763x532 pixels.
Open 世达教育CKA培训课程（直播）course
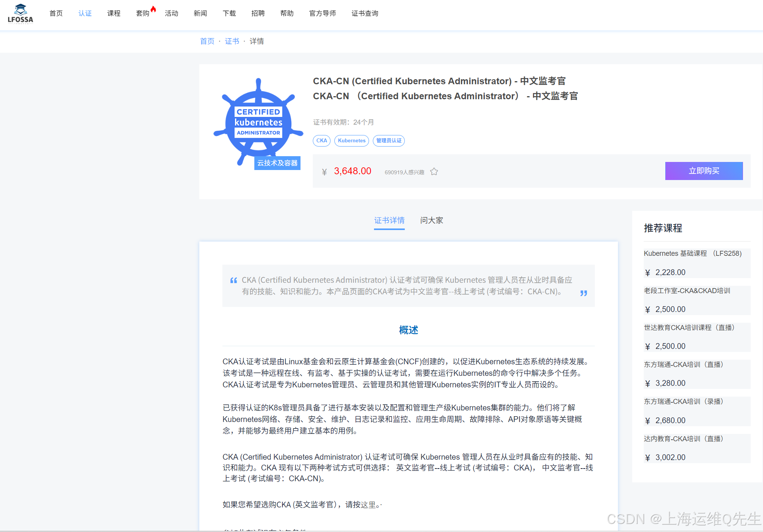[690, 328]
